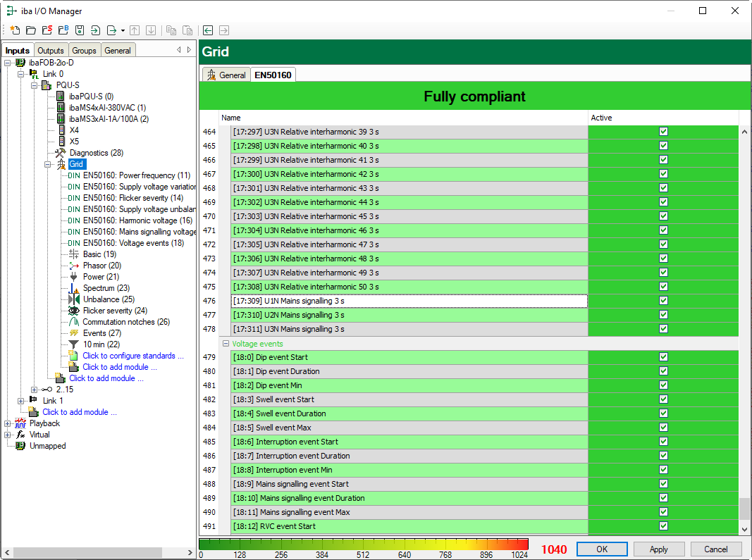Collapse the Voltage events group

(x=226, y=344)
